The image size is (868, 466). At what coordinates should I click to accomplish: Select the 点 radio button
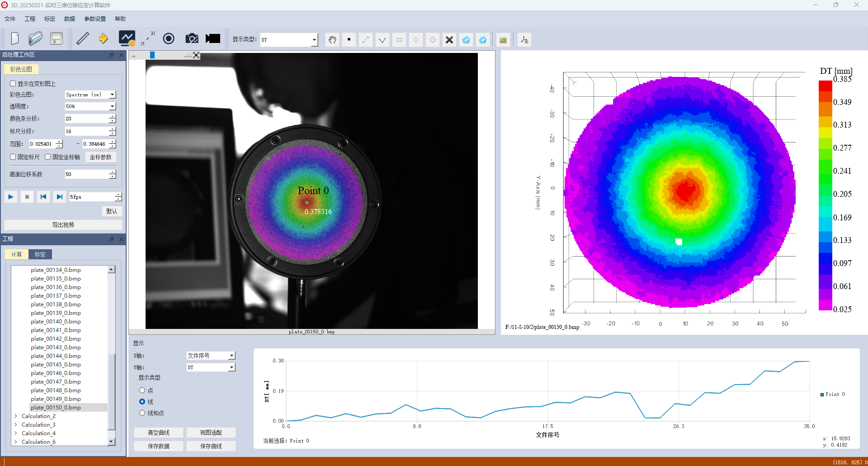pos(142,390)
